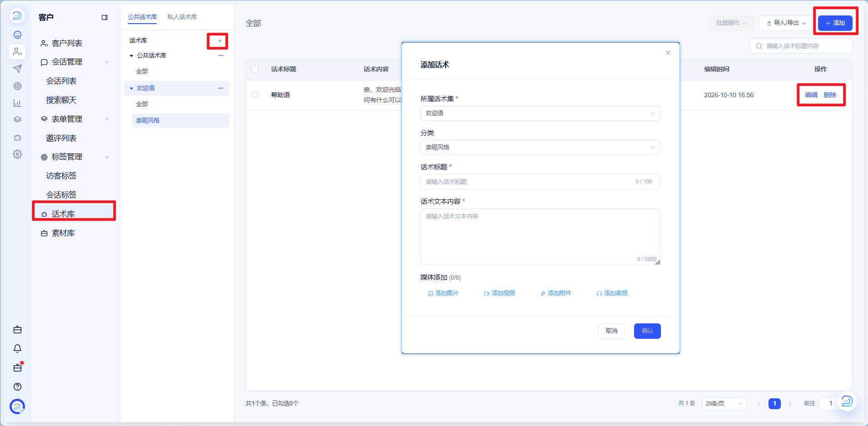This screenshot has width=868, height=426.
Task: Collapse the 客户 sidebar panel icon
Action: [x=104, y=17]
